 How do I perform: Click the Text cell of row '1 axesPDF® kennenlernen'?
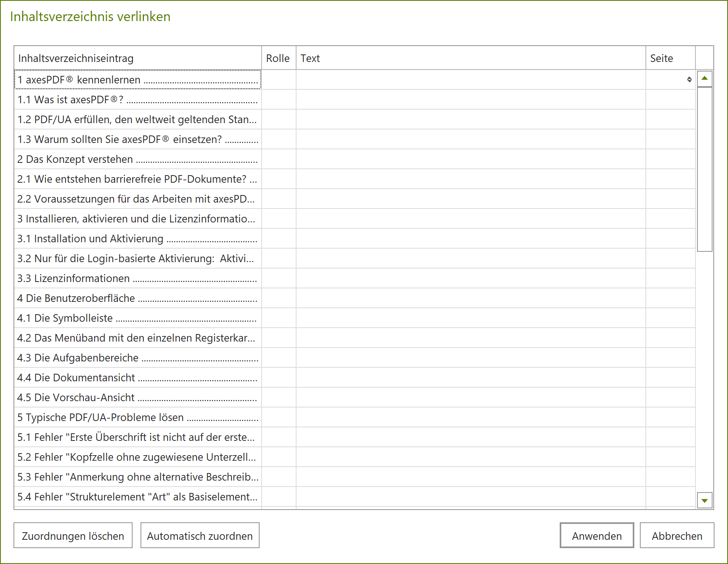click(471, 79)
